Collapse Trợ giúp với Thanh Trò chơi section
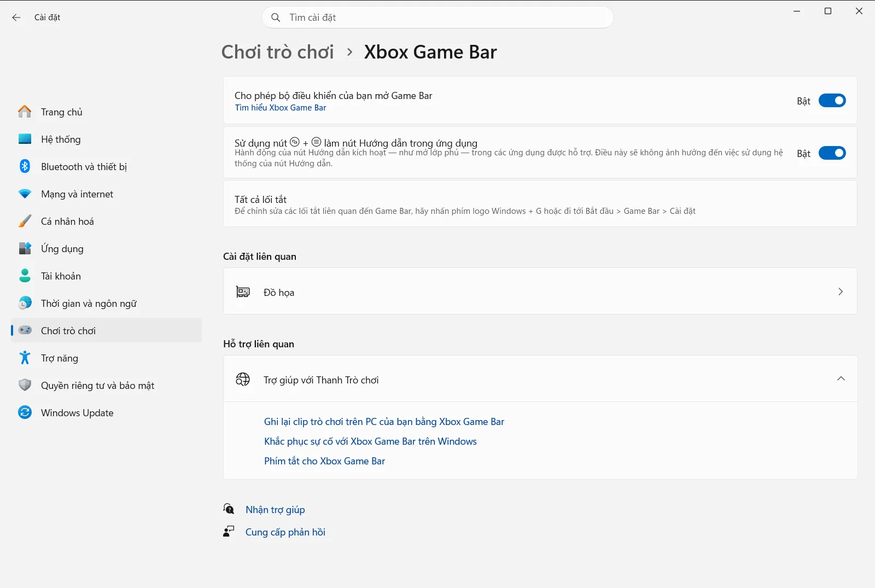Screen dimensions: 875x588 click(x=841, y=379)
